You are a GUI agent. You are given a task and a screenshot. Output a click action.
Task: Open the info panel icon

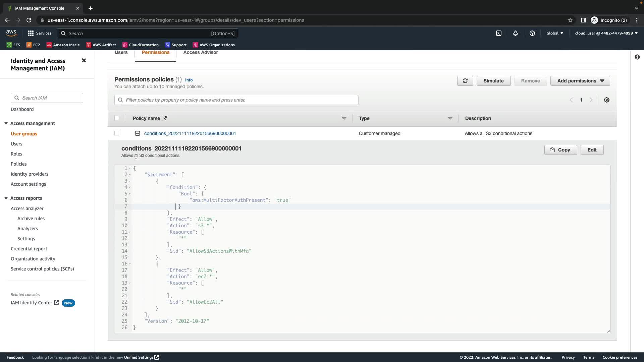pyautogui.click(x=637, y=57)
